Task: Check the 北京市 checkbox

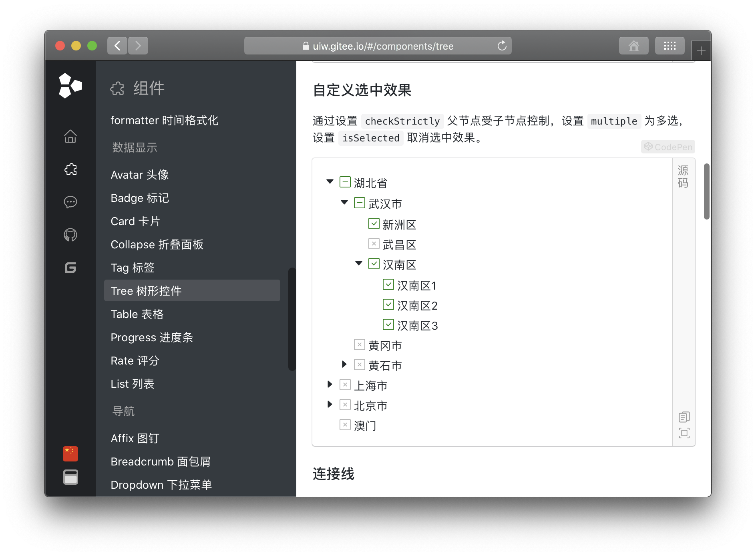Action: 345,405
